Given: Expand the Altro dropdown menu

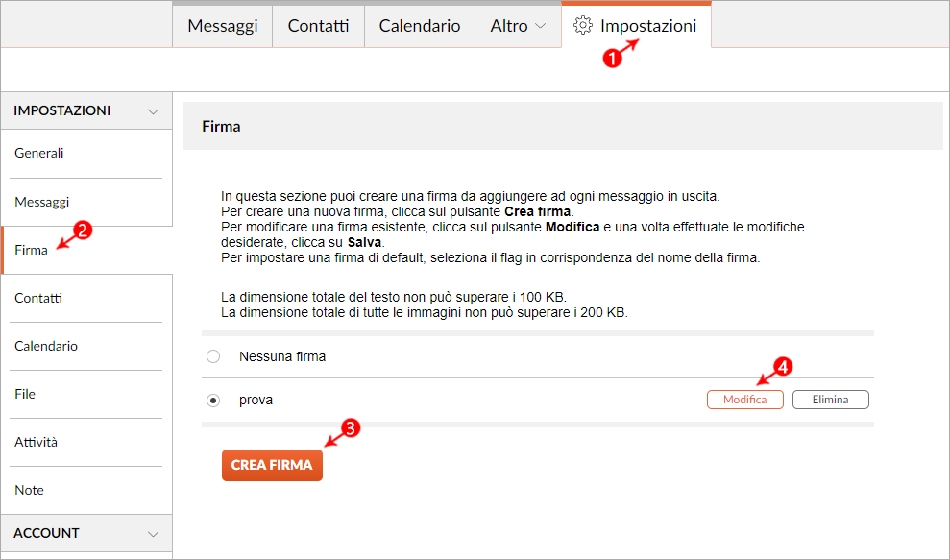Looking at the screenshot, I should pyautogui.click(x=518, y=26).
